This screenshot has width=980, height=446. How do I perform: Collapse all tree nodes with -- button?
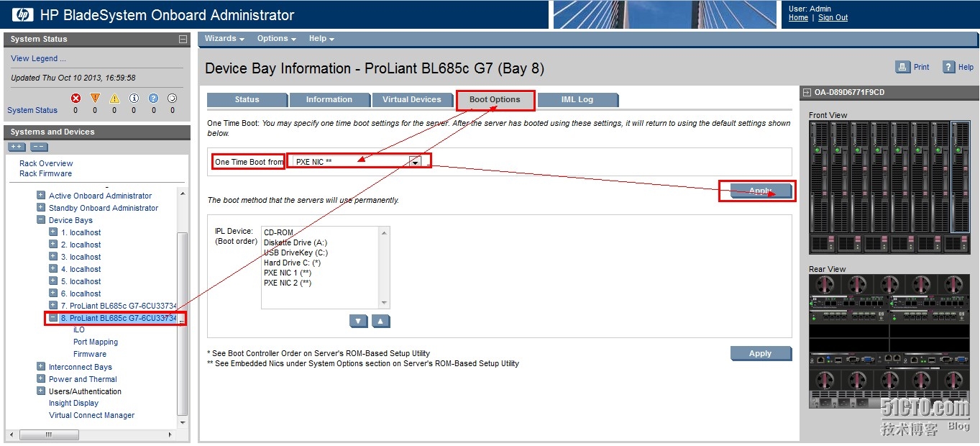click(x=39, y=147)
